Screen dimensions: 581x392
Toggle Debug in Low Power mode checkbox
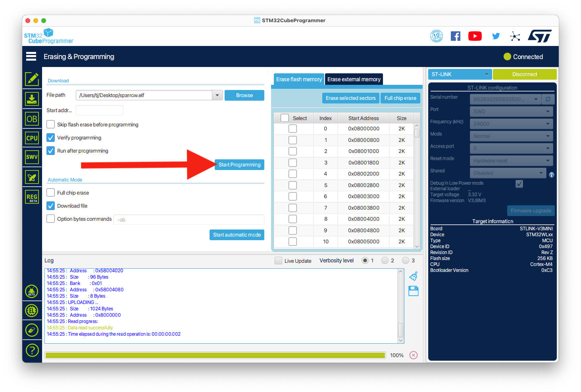point(519,184)
